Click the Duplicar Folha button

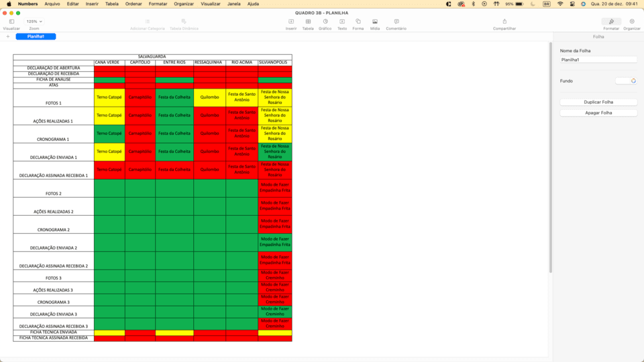(598, 102)
